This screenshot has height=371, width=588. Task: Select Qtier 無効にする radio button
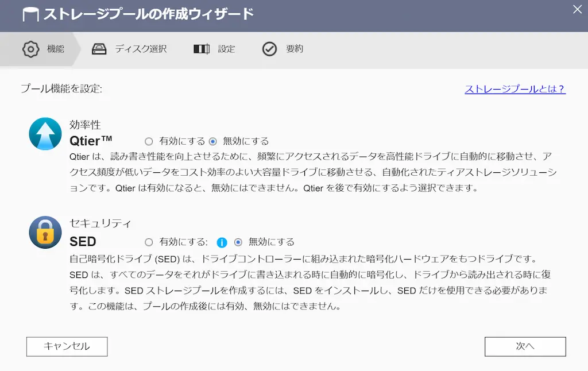(x=212, y=141)
